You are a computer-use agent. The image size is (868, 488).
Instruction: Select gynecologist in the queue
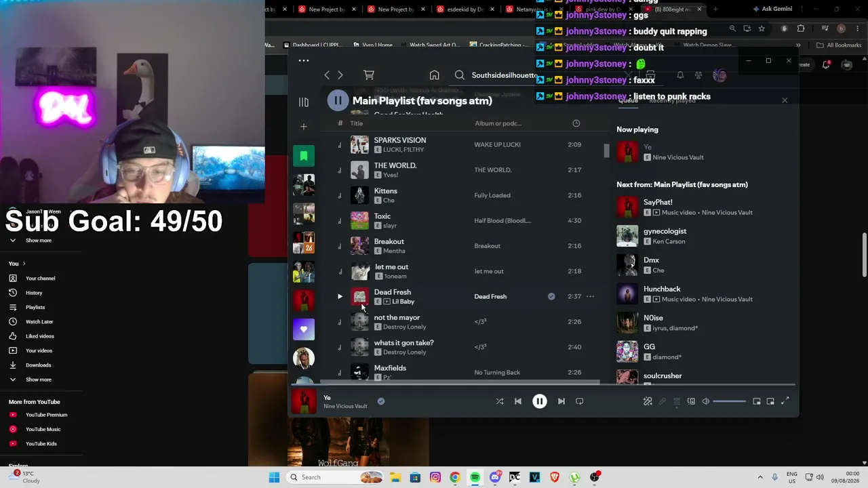pos(665,231)
